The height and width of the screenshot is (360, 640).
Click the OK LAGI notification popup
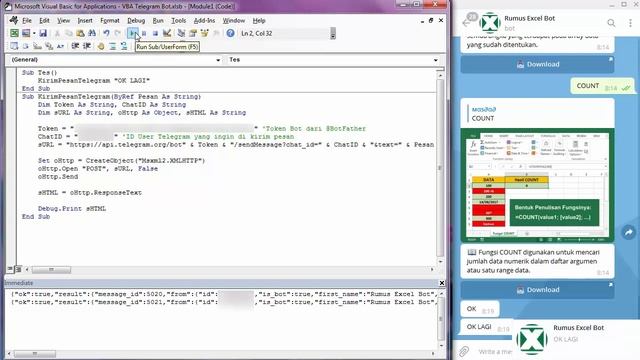point(576,339)
